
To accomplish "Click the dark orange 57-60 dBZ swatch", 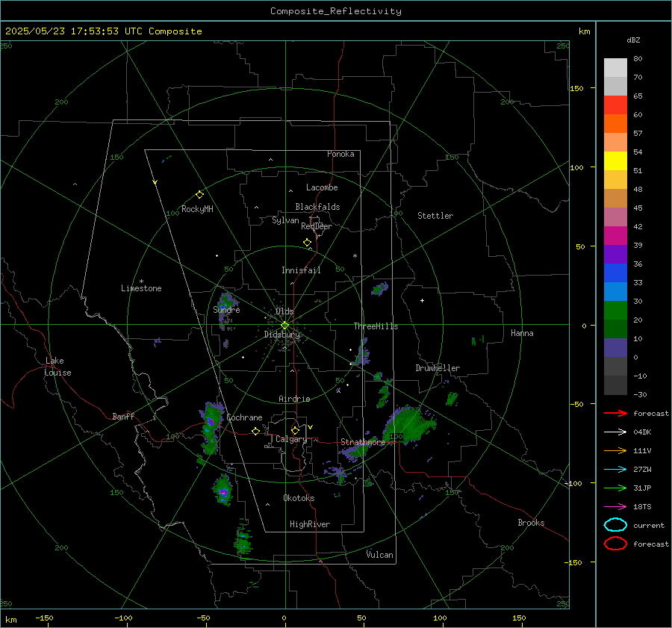I will point(615,123).
